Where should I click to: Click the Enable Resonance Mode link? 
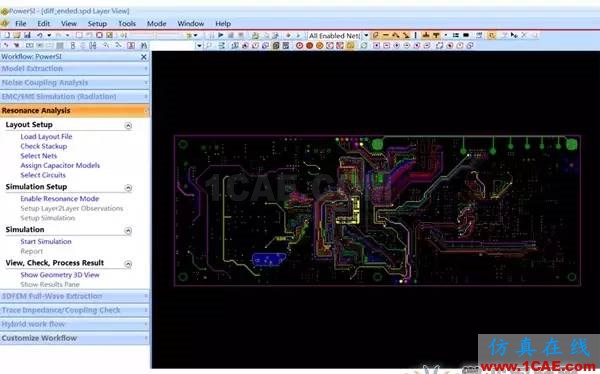60,199
